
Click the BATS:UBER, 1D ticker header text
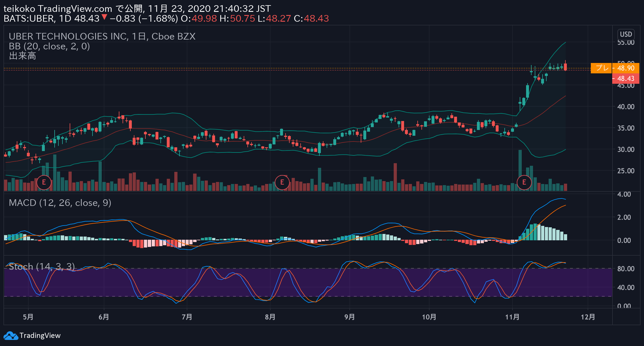tap(37, 18)
